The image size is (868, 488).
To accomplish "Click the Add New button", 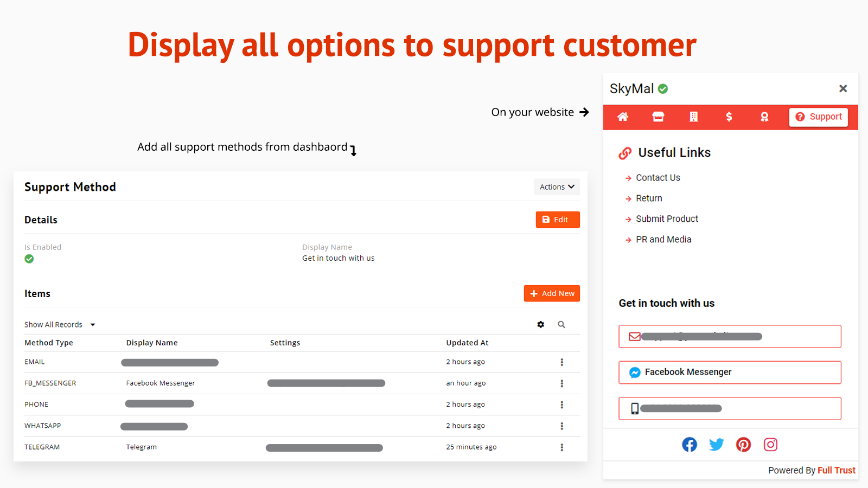I will [x=552, y=293].
